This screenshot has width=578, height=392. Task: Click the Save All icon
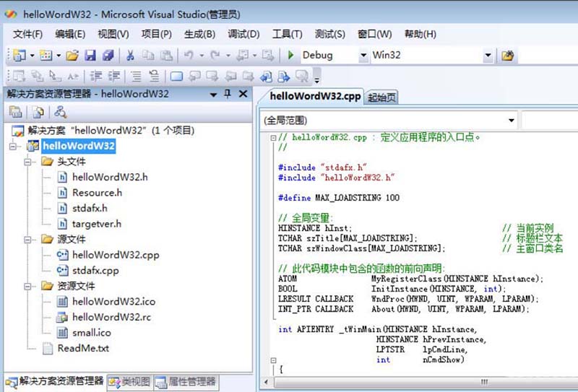(x=108, y=56)
